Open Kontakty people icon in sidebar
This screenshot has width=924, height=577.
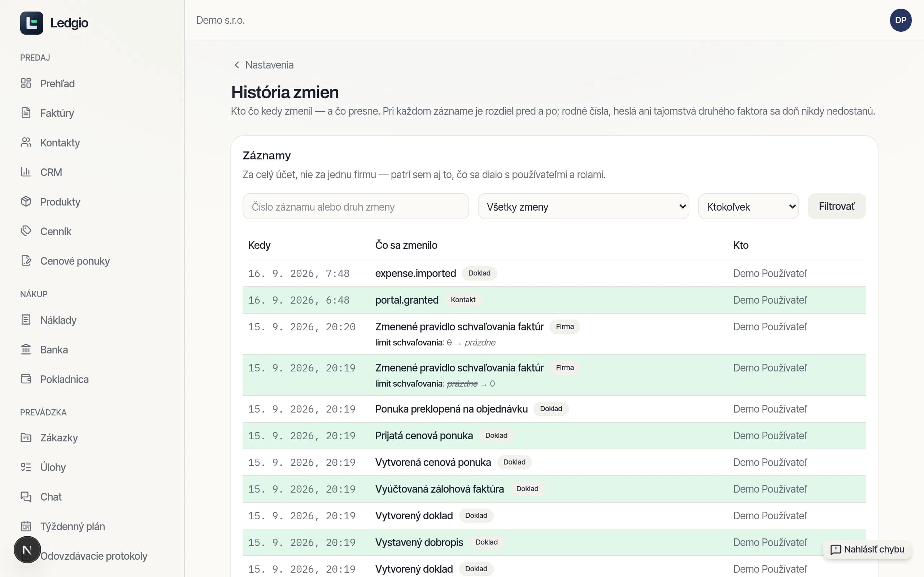[x=26, y=142]
